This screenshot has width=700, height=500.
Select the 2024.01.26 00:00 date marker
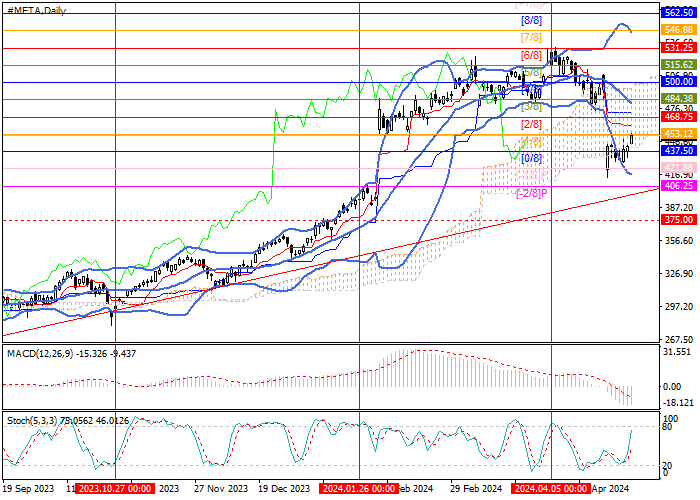(x=359, y=489)
